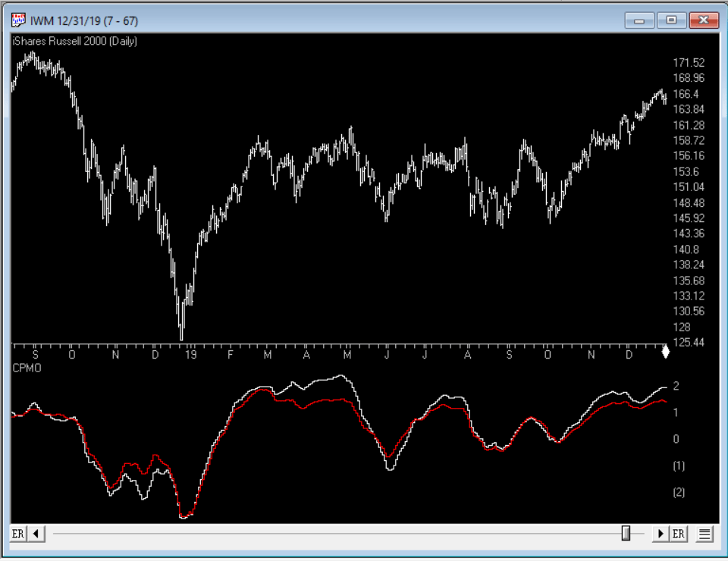Click the left ER button
The height and width of the screenshot is (561, 728).
tap(18, 534)
